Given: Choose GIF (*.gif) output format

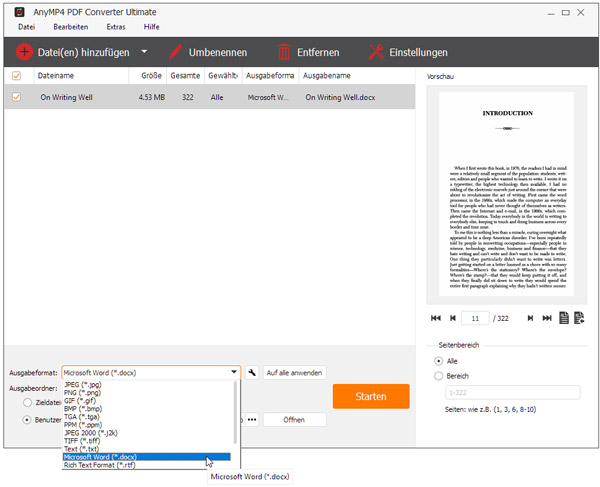Looking at the screenshot, I should (x=80, y=401).
